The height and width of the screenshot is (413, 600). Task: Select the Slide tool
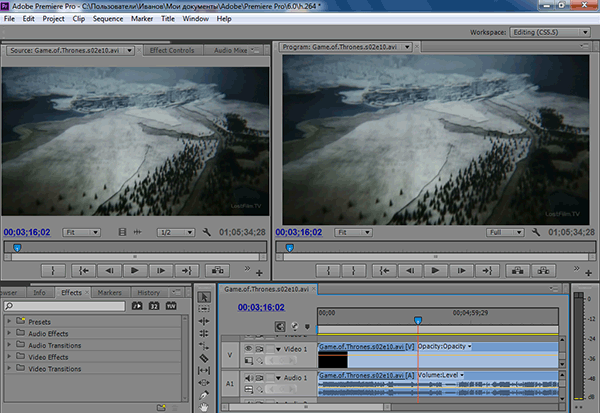[x=204, y=382]
